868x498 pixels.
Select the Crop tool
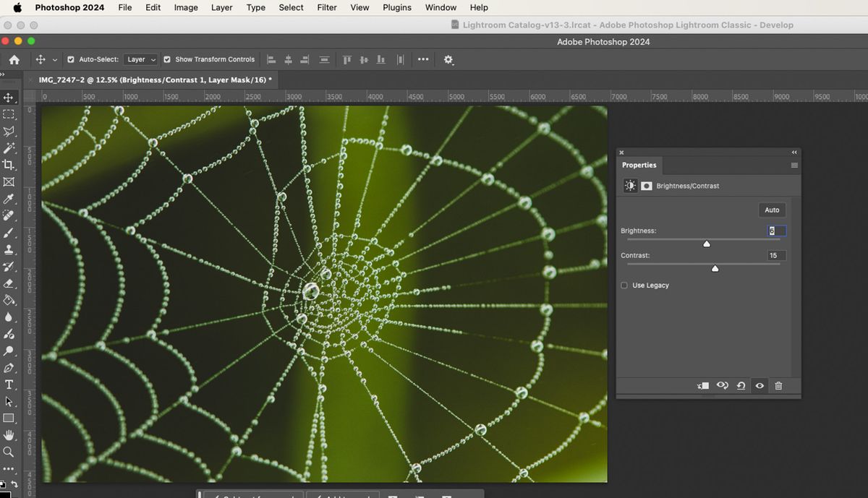tap(10, 166)
